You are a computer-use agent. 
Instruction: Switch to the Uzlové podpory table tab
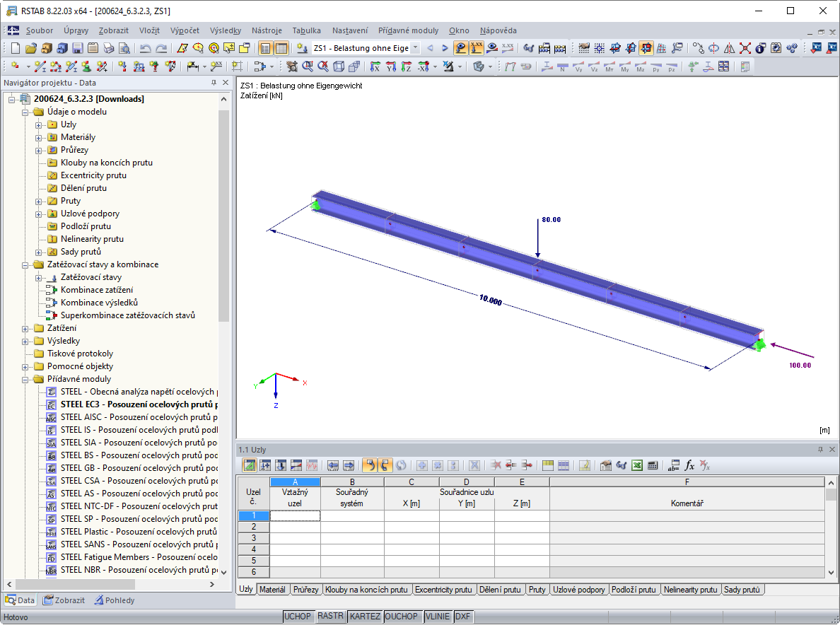(x=578, y=590)
